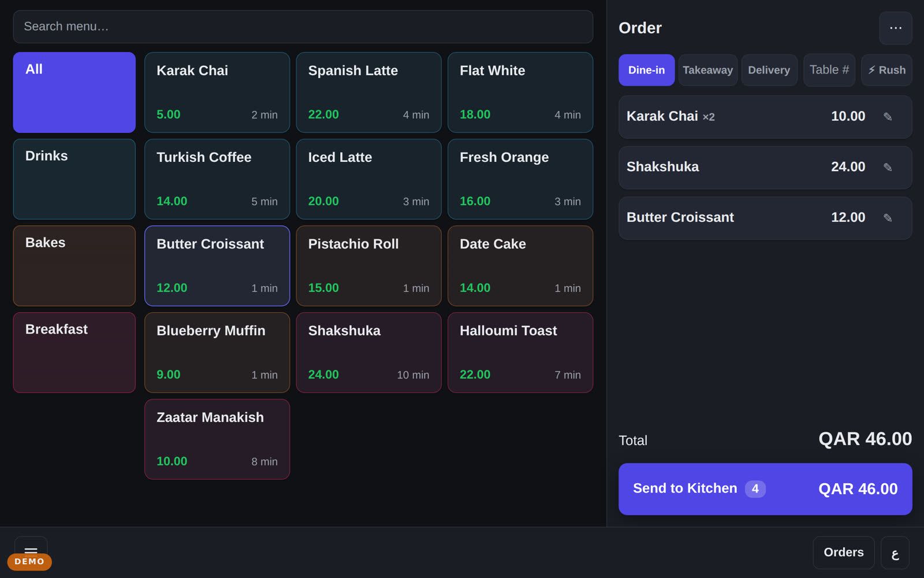Image resolution: width=924 pixels, height=578 pixels.
Task: Select the Shakshuka 24.00 order row
Action: (x=765, y=167)
